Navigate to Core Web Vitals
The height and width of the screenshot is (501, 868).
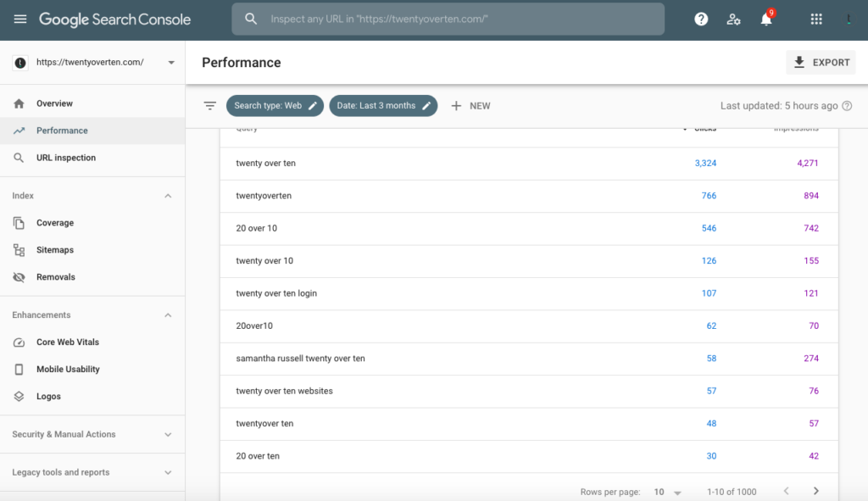(67, 342)
